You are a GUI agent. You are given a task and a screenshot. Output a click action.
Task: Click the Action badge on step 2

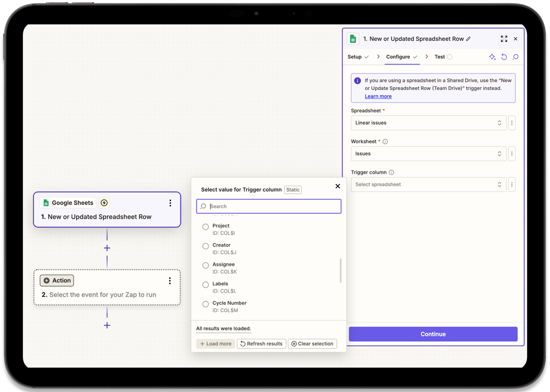point(57,281)
